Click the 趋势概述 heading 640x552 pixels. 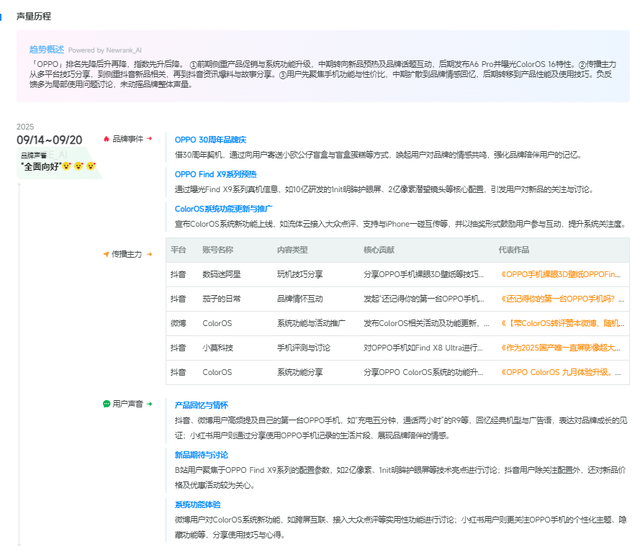(47, 49)
